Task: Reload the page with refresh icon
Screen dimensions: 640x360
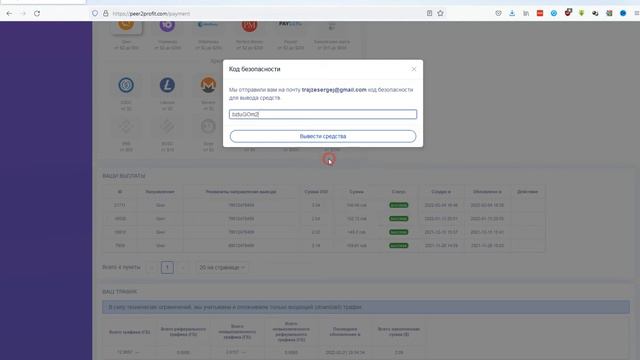Action: pyautogui.click(x=37, y=13)
